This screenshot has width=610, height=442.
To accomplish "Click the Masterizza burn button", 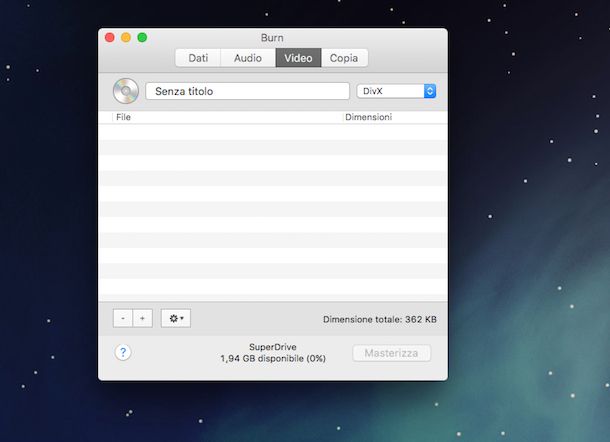I will (391, 353).
